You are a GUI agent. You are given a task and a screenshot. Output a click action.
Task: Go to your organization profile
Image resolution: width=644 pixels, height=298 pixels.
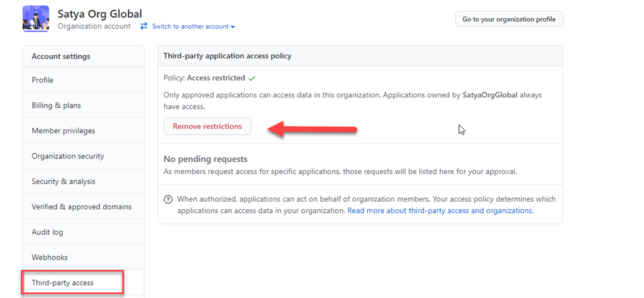tap(509, 19)
